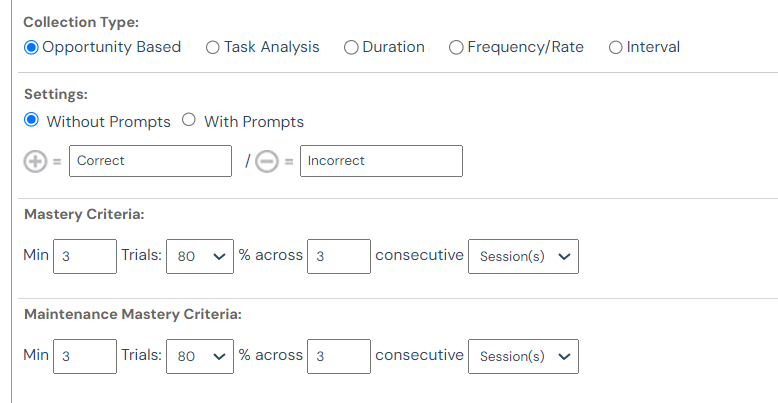Click the Opportunity Based label text
The height and width of the screenshot is (403, 778).
pos(112,47)
